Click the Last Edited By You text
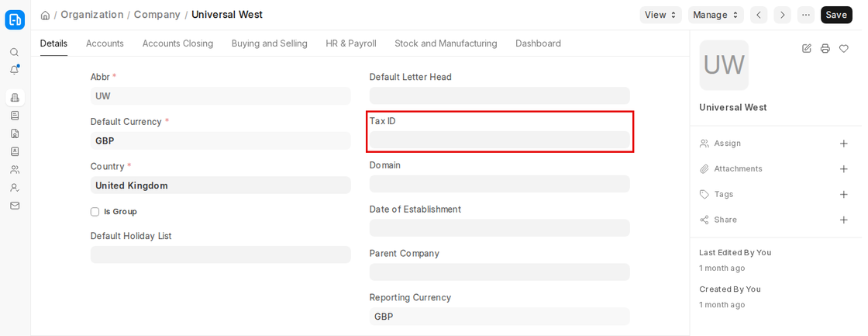Screen dimensions: 868x336 click(x=735, y=253)
